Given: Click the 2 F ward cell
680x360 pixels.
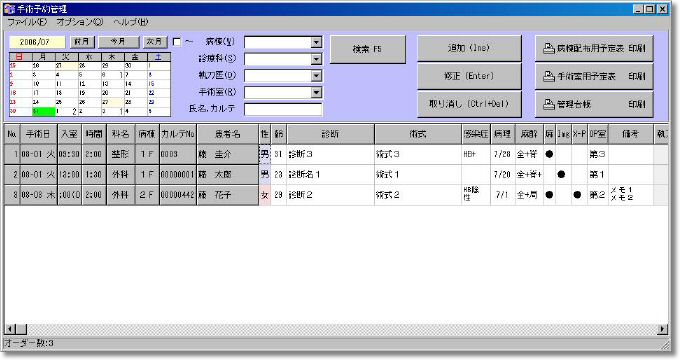Looking at the screenshot, I should click(147, 195).
